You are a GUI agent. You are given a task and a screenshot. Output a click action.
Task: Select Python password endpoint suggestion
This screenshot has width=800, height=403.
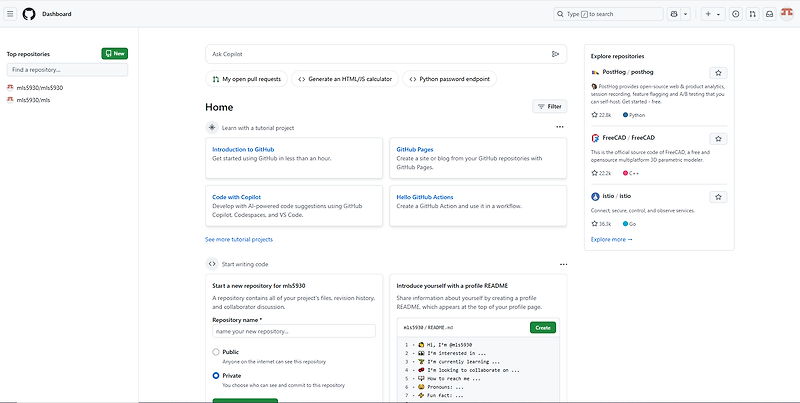coord(449,79)
